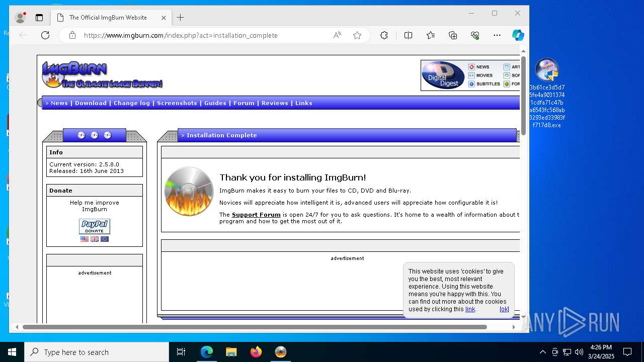Open Edge Settings and more menu
The width and height of the screenshot is (644, 362).
tap(497, 35)
